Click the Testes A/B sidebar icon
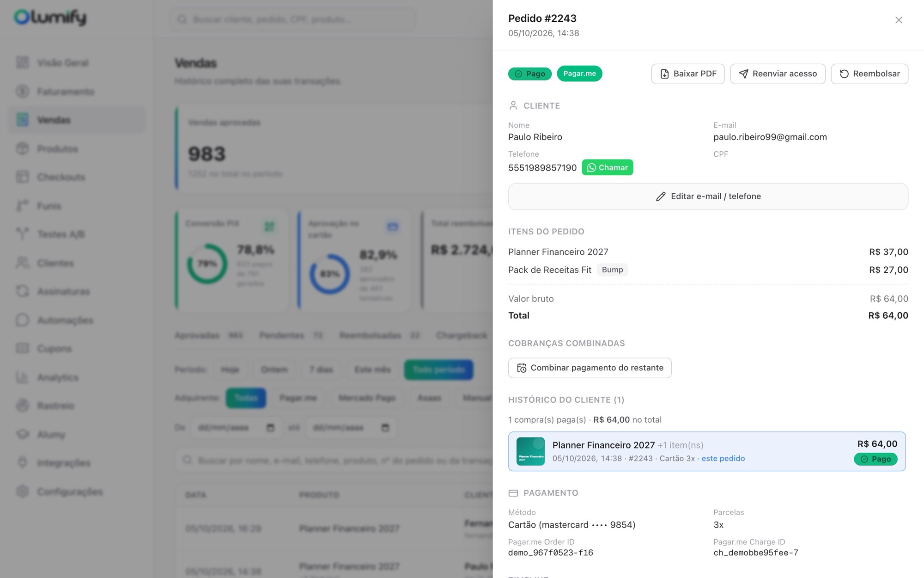This screenshot has height=578, width=924. click(x=22, y=234)
